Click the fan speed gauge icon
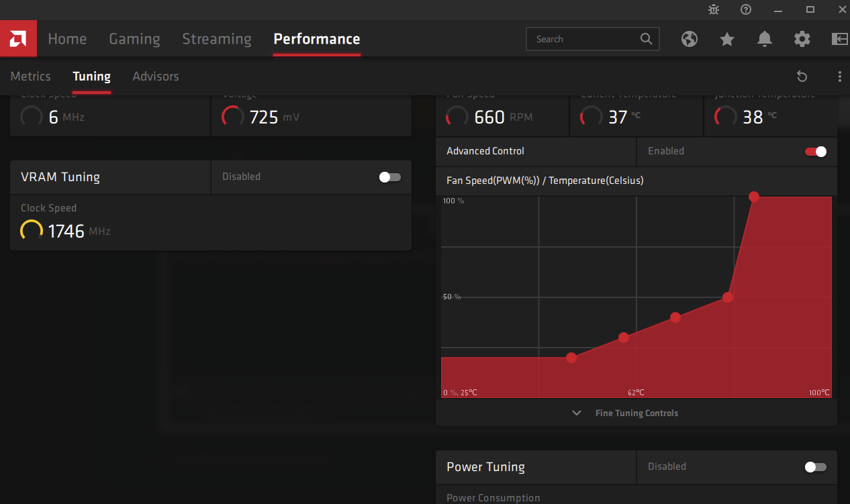 point(457,117)
